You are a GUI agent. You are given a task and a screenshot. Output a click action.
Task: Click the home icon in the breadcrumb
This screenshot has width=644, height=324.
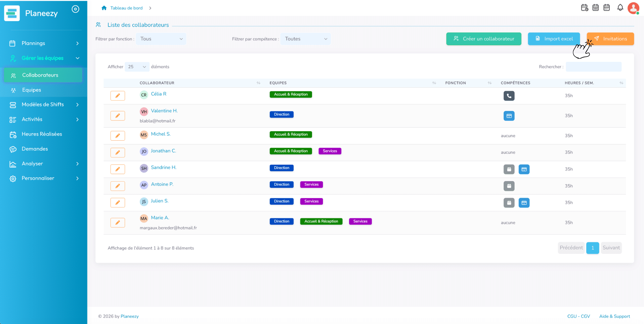pos(104,8)
